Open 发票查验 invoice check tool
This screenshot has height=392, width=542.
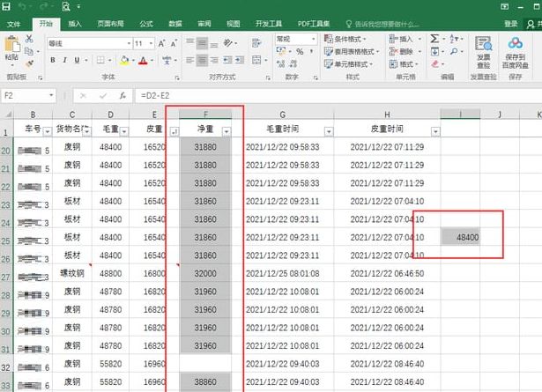pyautogui.click(x=483, y=52)
